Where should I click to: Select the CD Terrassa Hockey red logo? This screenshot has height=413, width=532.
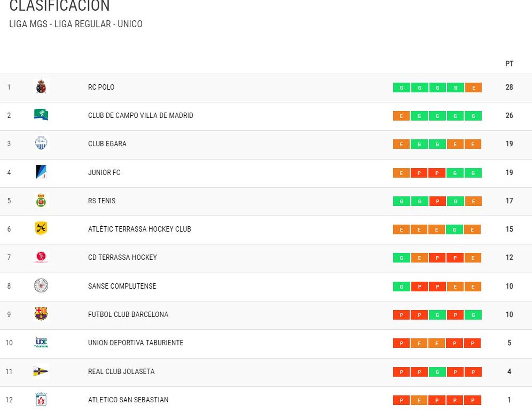click(41, 257)
